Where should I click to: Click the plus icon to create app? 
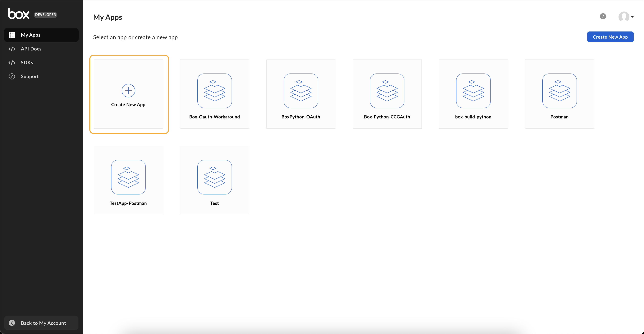point(128,91)
